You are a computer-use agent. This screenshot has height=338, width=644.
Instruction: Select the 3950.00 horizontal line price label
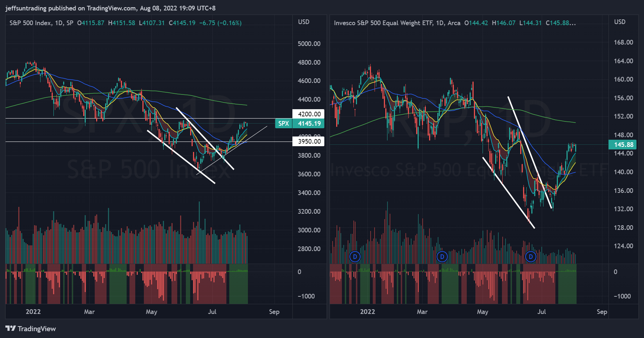click(x=309, y=142)
